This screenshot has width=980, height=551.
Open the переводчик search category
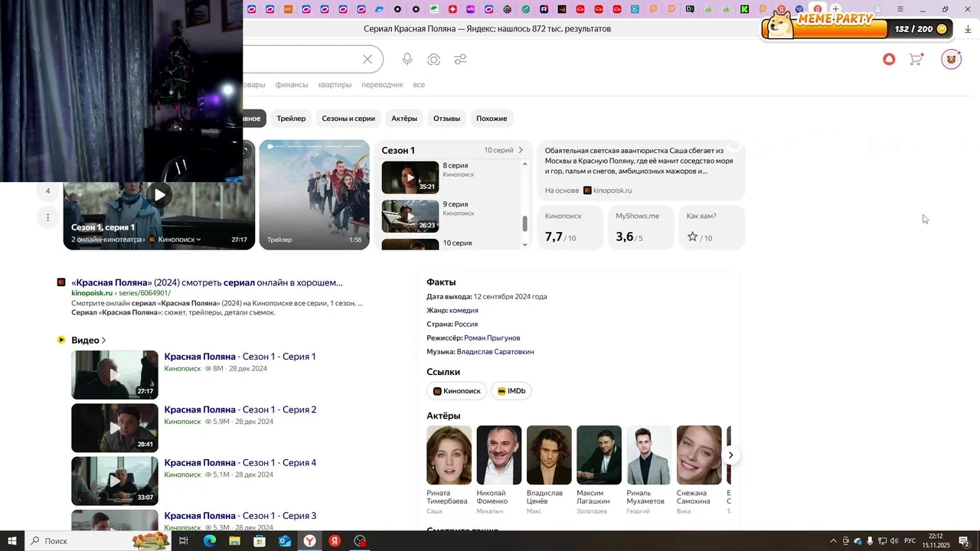pos(382,85)
